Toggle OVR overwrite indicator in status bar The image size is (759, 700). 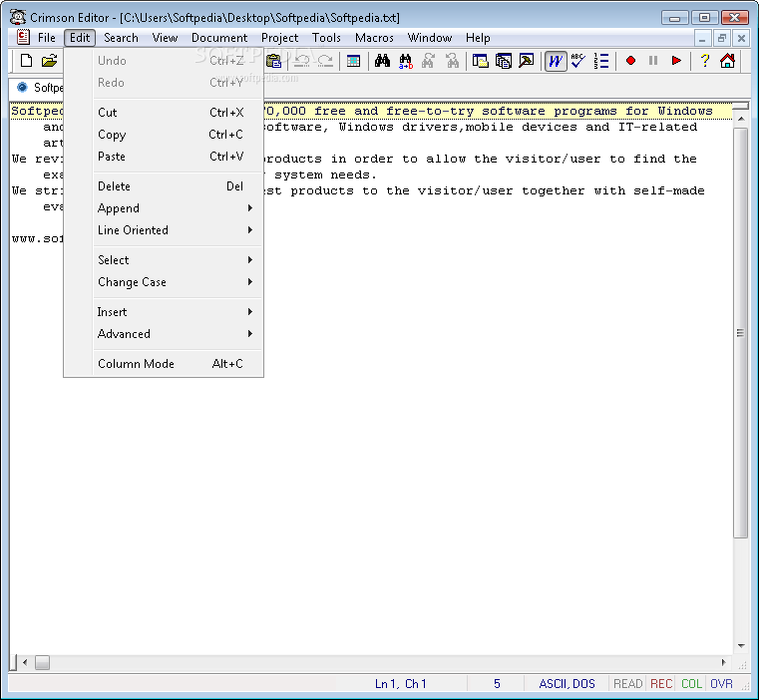click(721, 683)
